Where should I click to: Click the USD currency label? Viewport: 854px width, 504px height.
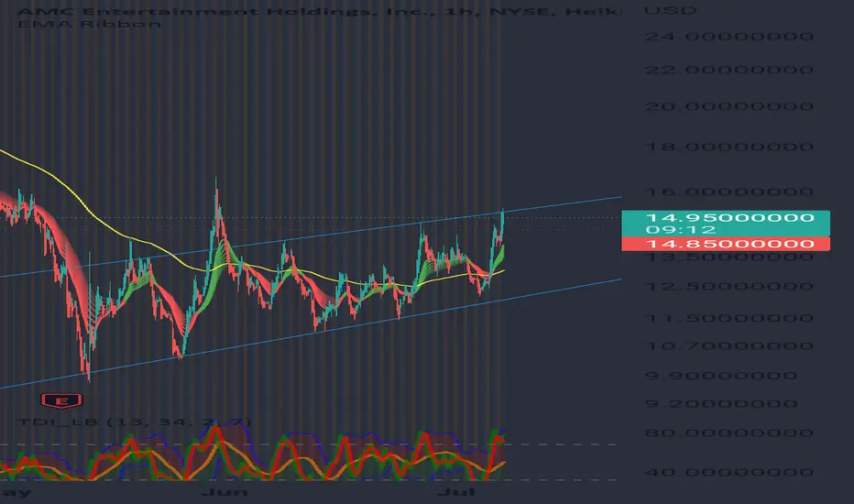(x=670, y=10)
